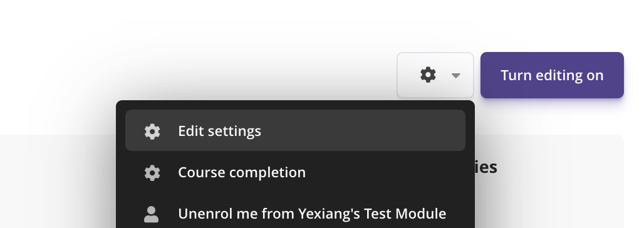Click the "Course completion" text label
This screenshot has width=644, height=228.
(242, 172)
